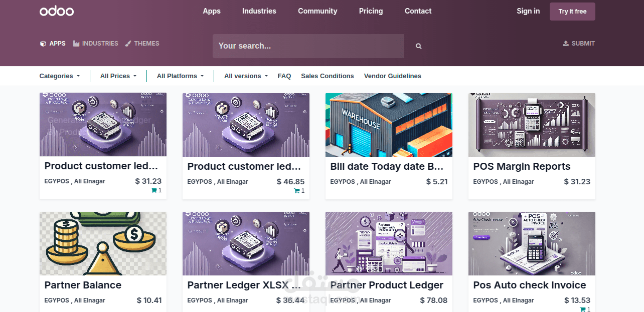The image size is (644, 312).
Task: Click the Submit upload icon
Action: [566, 44]
